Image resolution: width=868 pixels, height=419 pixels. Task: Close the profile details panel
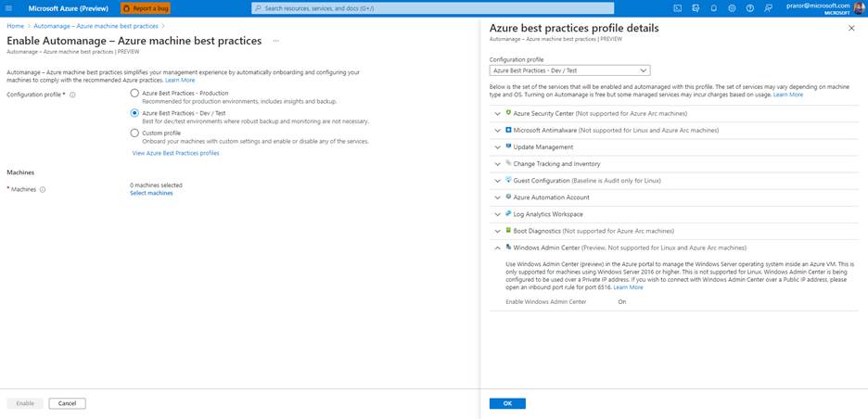point(851,28)
